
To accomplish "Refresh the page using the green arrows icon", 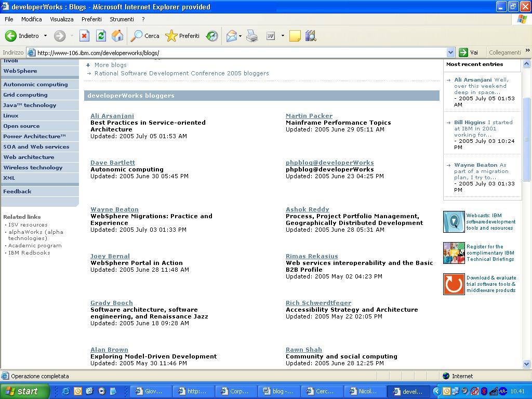I will (101, 36).
